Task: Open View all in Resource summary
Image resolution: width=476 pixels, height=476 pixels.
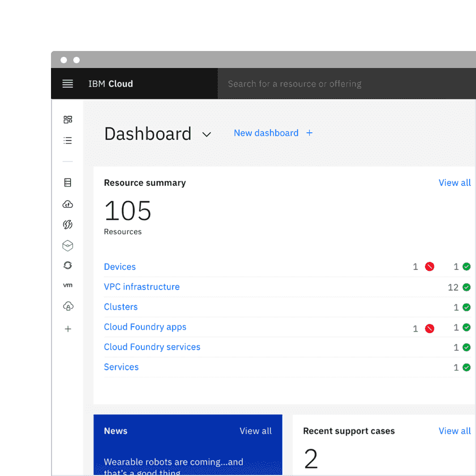Action: coord(454,183)
